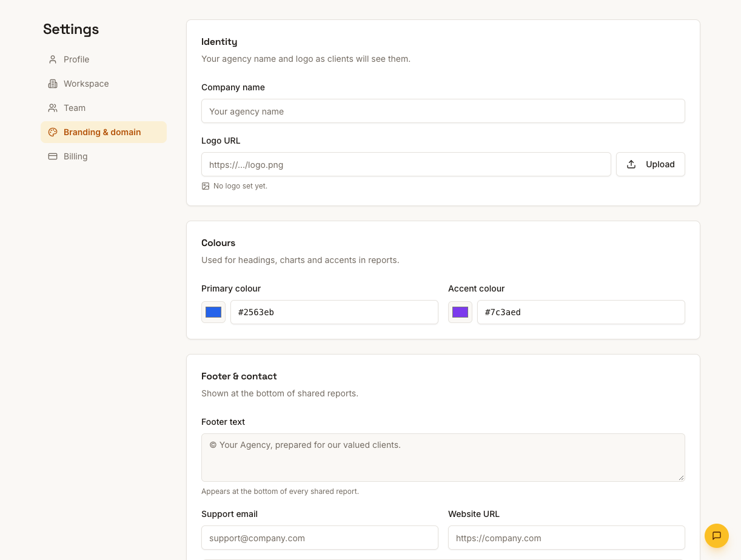The height and width of the screenshot is (560, 741).
Task: Click the Billing credit card icon
Action: (x=53, y=156)
